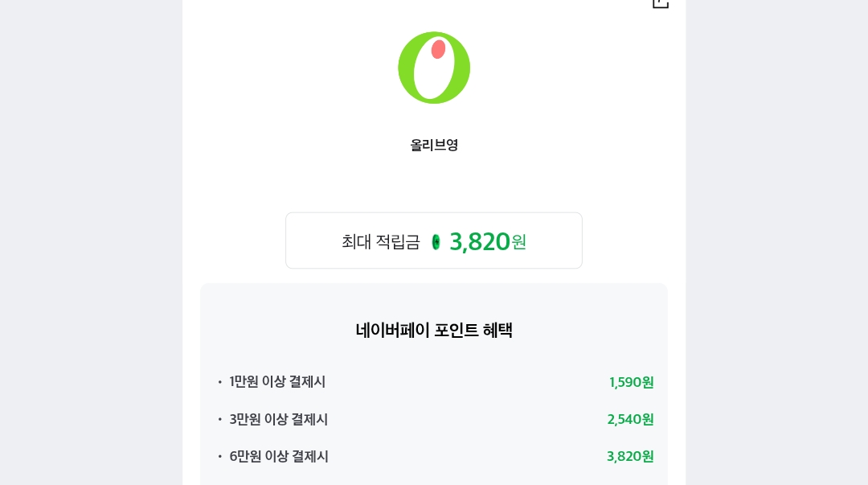Click the 2,540원 reward amount
The image size is (868, 485).
coord(630,419)
